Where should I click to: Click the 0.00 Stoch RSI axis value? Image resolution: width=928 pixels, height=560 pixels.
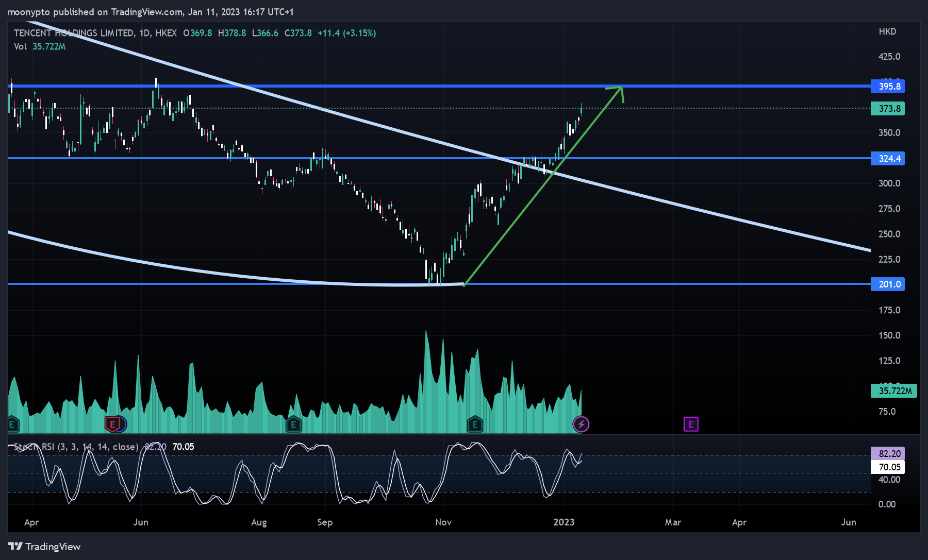887,504
